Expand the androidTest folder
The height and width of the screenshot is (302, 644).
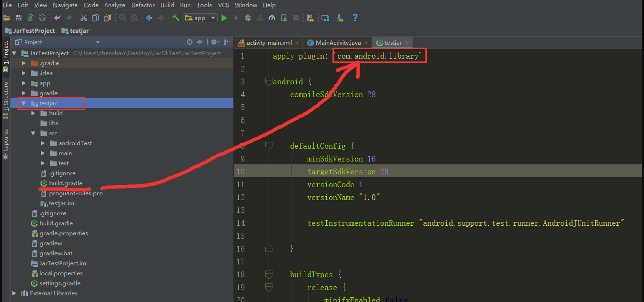[x=42, y=143]
